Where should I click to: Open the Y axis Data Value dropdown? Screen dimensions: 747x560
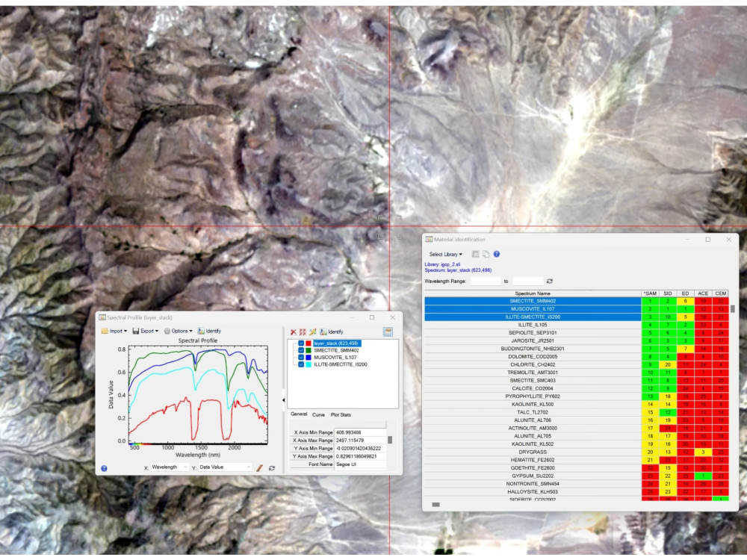225,467
